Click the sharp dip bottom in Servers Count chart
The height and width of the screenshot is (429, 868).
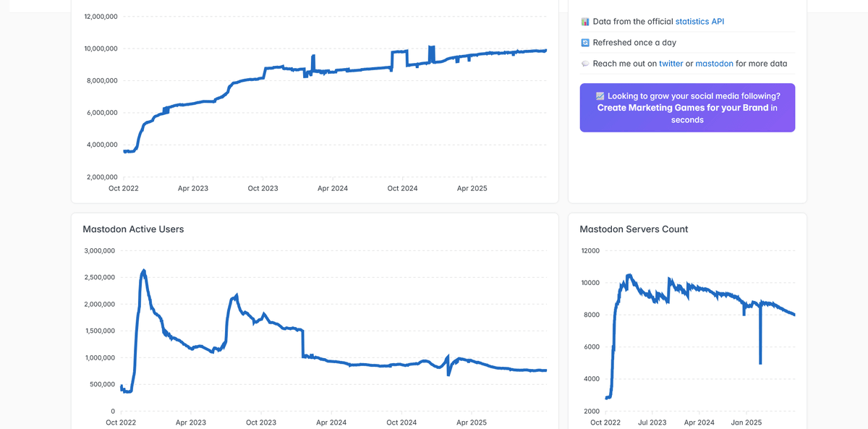tap(760, 363)
